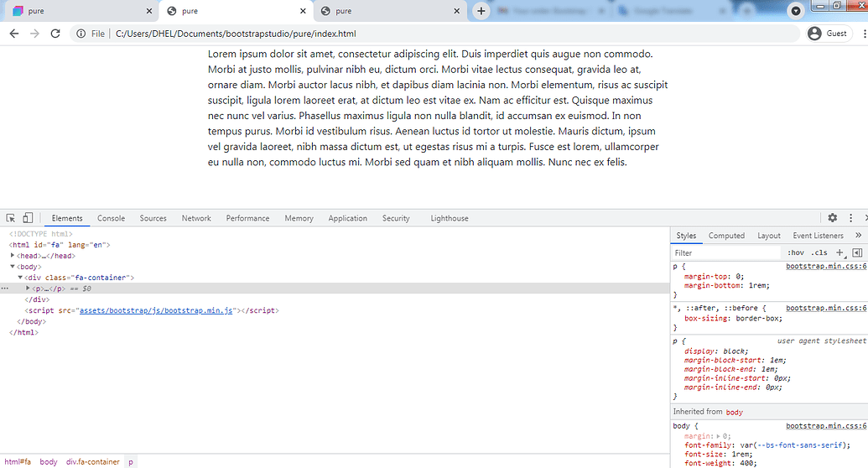Toggle the device toolbar
The height and width of the screenshot is (468, 868).
(x=28, y=218)
